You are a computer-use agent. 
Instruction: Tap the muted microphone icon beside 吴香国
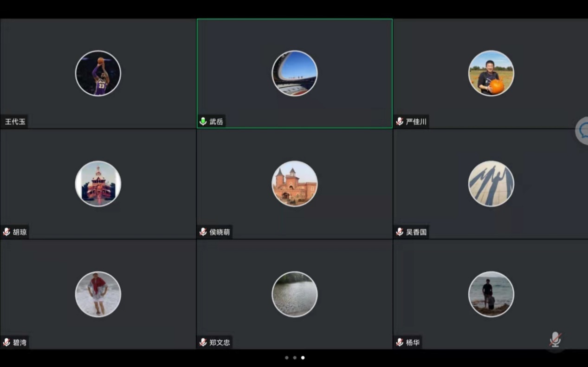(400, 232)
